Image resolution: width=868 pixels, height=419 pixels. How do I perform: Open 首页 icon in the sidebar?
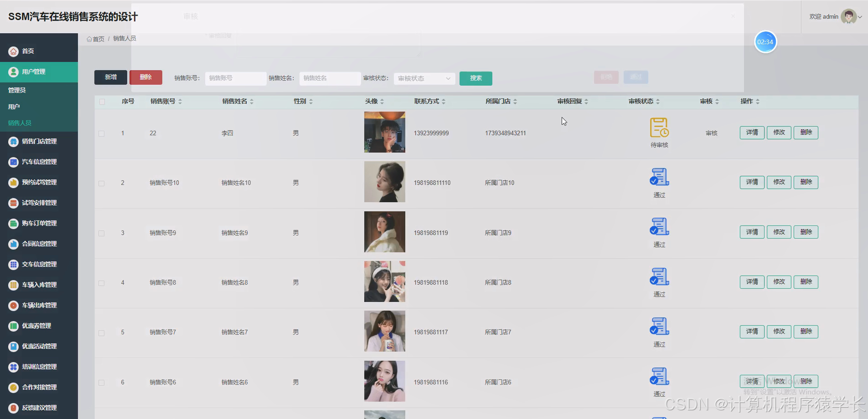14,51
